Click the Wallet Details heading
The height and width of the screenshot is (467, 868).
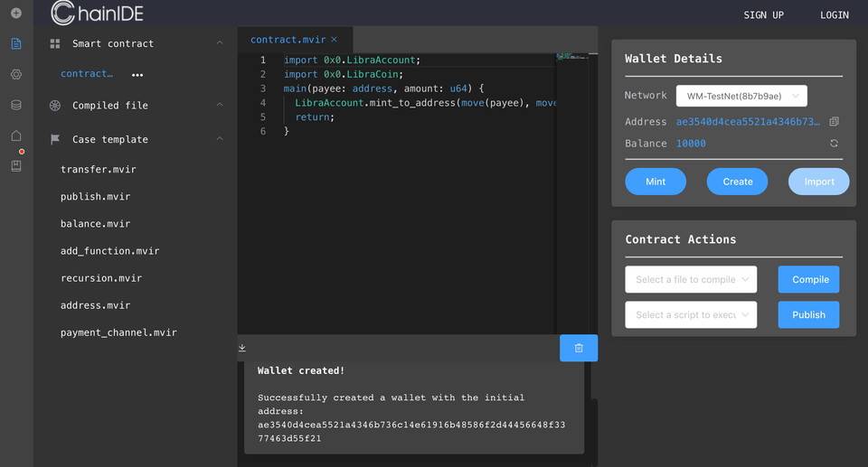point(673,59)
